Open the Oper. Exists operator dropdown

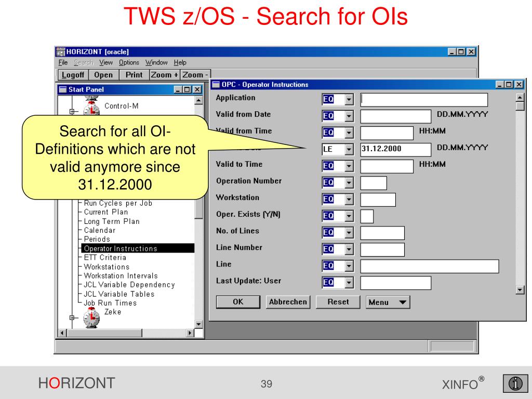(349, 216)
